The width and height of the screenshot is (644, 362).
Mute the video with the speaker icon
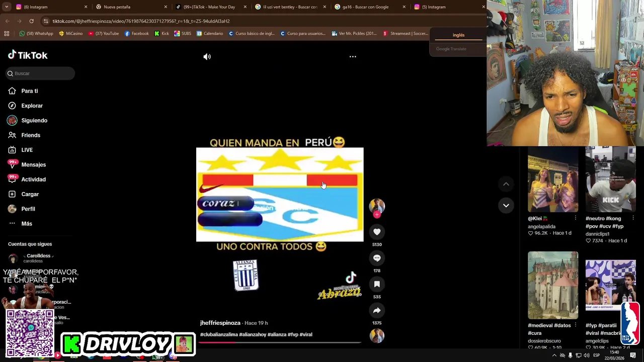(x=207, y=57)
